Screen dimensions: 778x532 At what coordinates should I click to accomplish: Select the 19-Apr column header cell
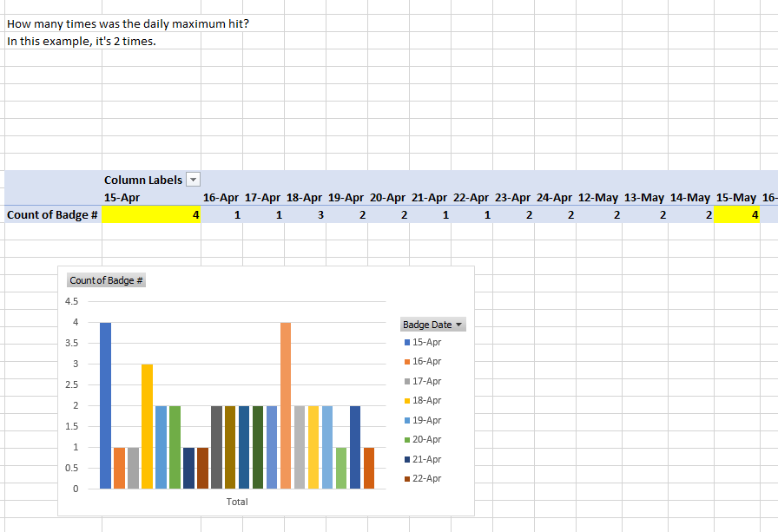[346, 197]
